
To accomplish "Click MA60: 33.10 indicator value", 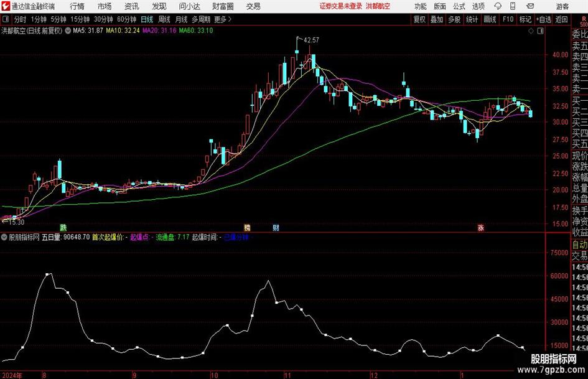I will [x=196, y=30].
